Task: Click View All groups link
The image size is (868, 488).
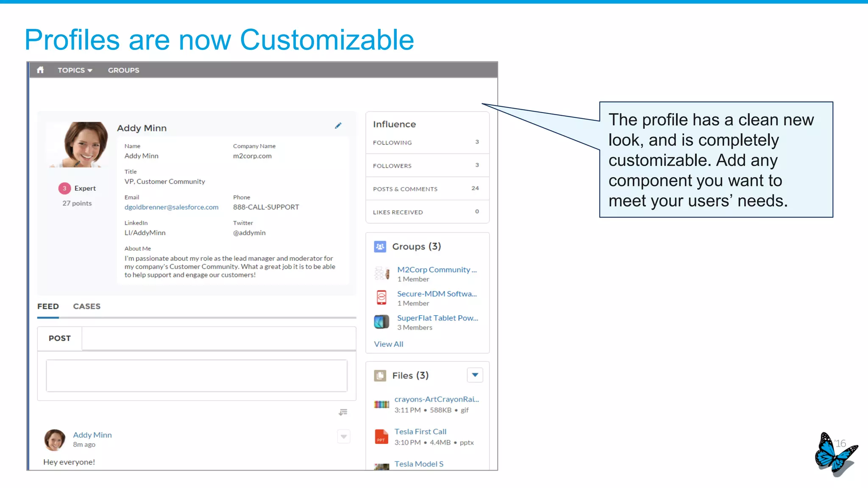Action: (x=388, y=344)
